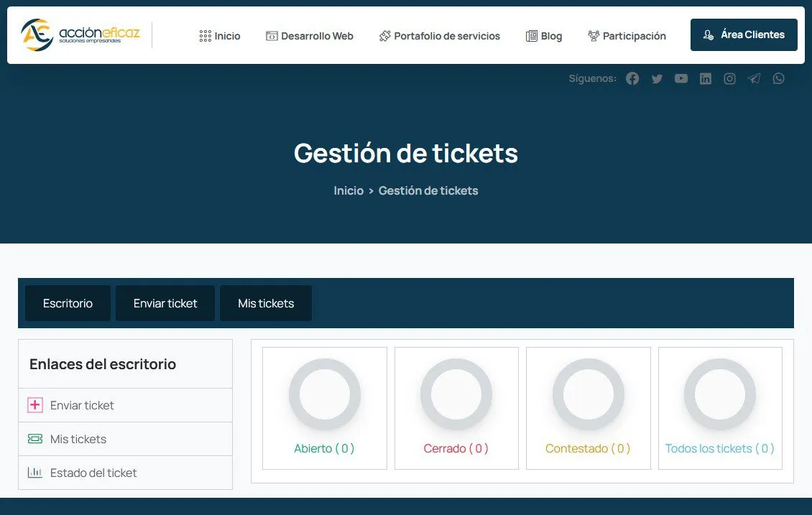Screen dimensions: 812x515
Task: Click the Área Clientes button
Action: (x=744, y=34)
